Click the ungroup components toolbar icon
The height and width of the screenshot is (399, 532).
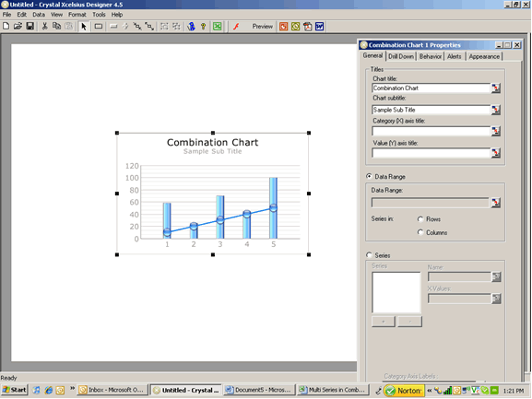[176, 26]
